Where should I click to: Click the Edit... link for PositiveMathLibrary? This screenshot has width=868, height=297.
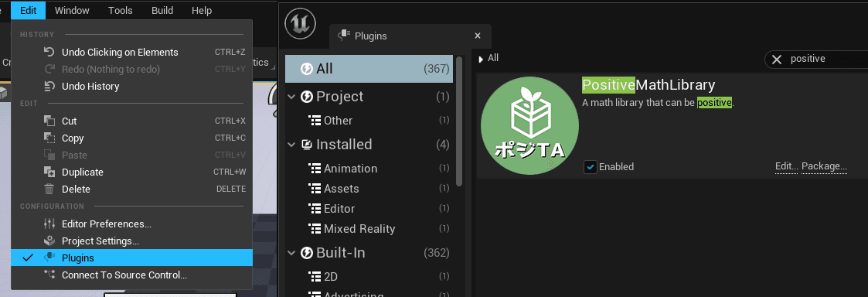coord(787,166)
